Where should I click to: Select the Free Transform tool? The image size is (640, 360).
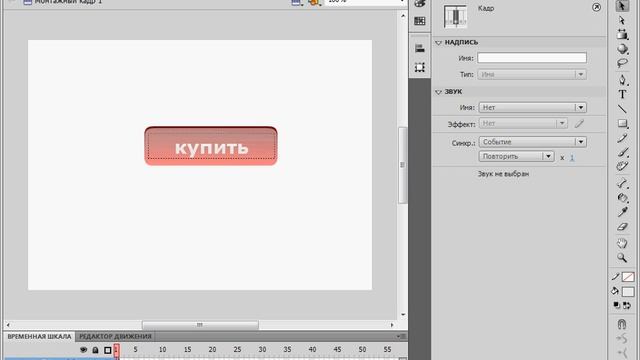(622, 34)
